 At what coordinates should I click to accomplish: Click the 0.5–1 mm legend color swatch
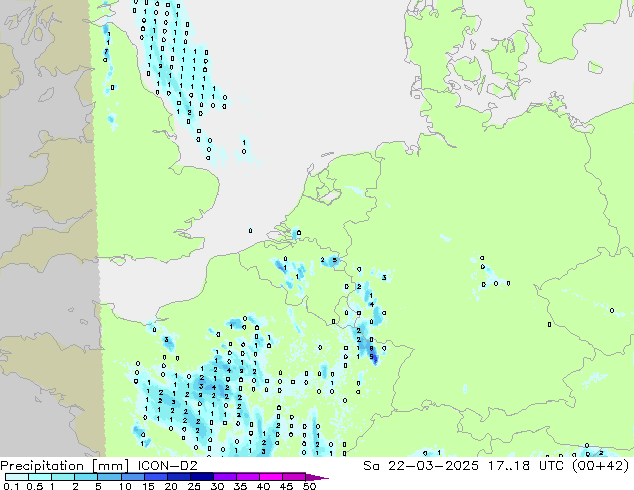pyautogui.click(x=40, y=477)
